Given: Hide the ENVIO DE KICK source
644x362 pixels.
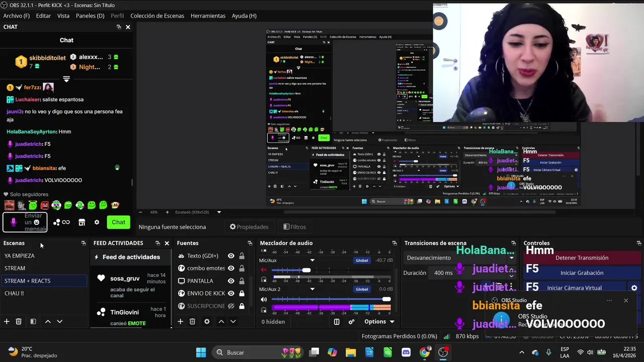Looking at the screenshot, I should pyautogui.click(x=231, y=294).
